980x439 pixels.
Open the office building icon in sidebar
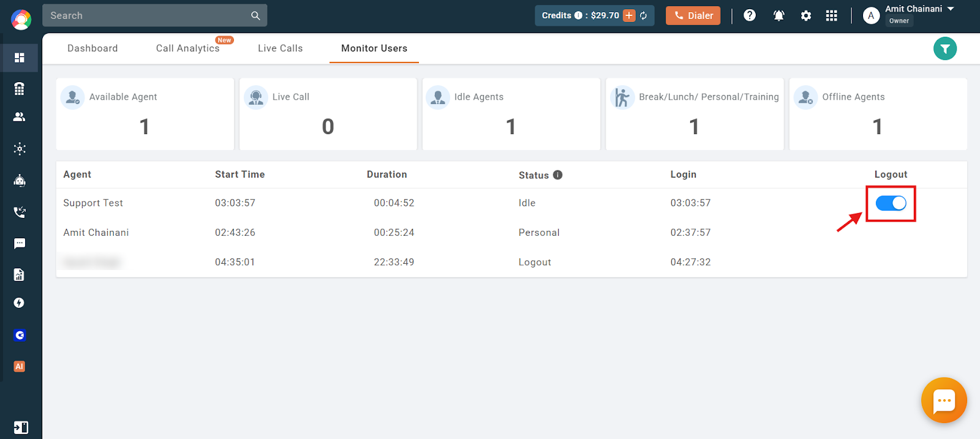coord(20,89)
